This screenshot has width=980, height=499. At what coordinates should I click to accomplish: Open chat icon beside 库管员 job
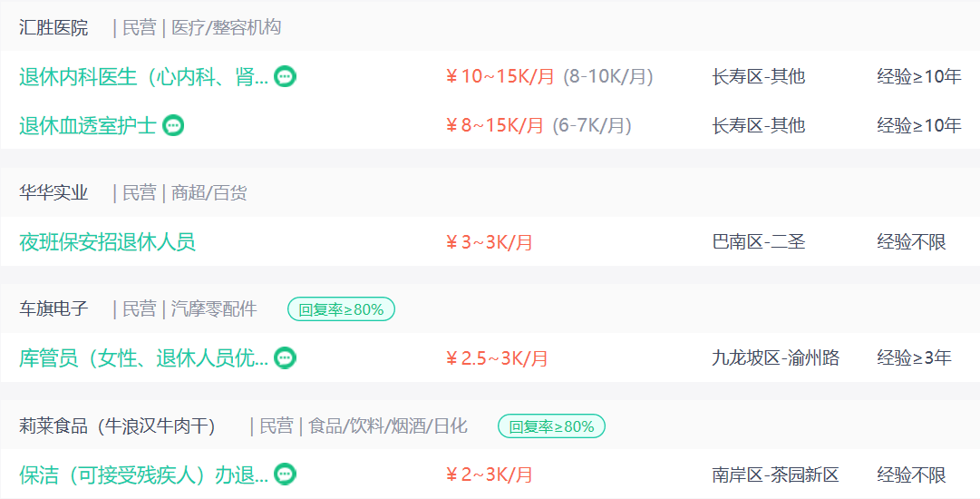point(285,357)
